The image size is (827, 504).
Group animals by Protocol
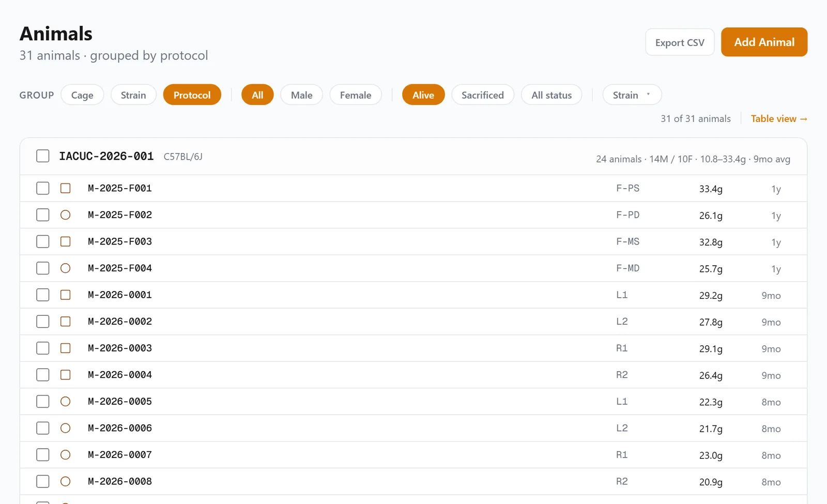[192, 95]
